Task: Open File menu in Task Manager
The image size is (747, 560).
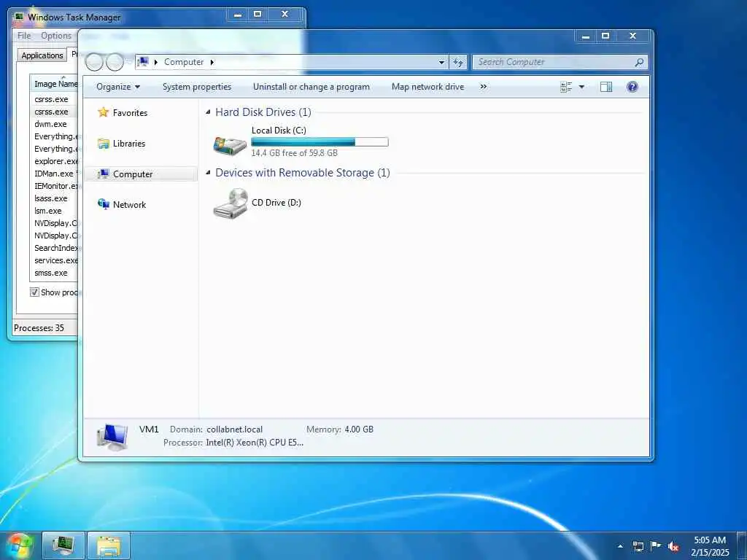Action: click(x=24, y=35)
